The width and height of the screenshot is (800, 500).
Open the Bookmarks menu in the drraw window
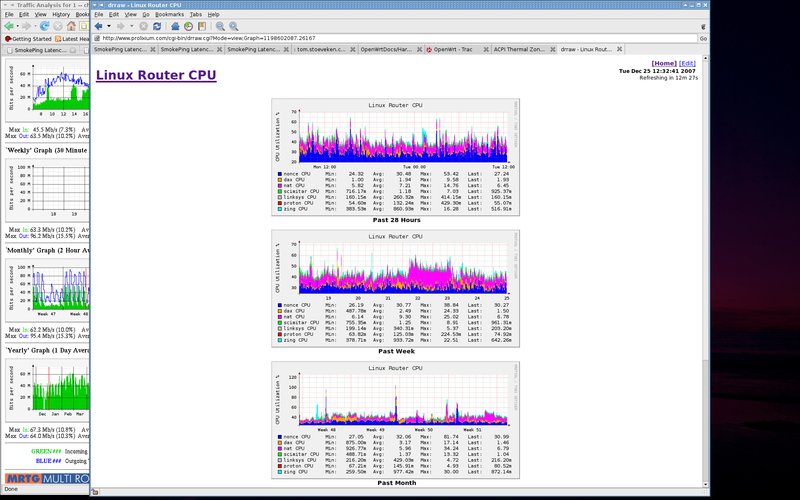(x=169, y=14)
